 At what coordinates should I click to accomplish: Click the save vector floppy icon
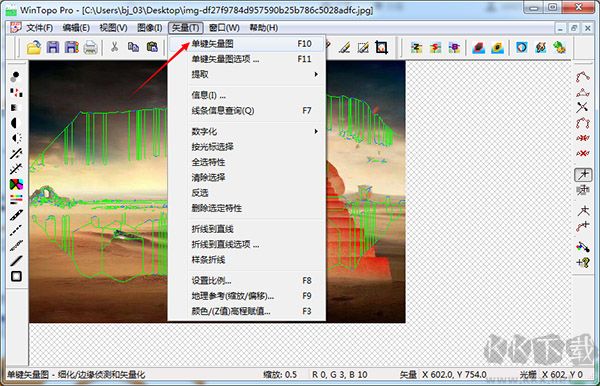click(x=72, y=47)
